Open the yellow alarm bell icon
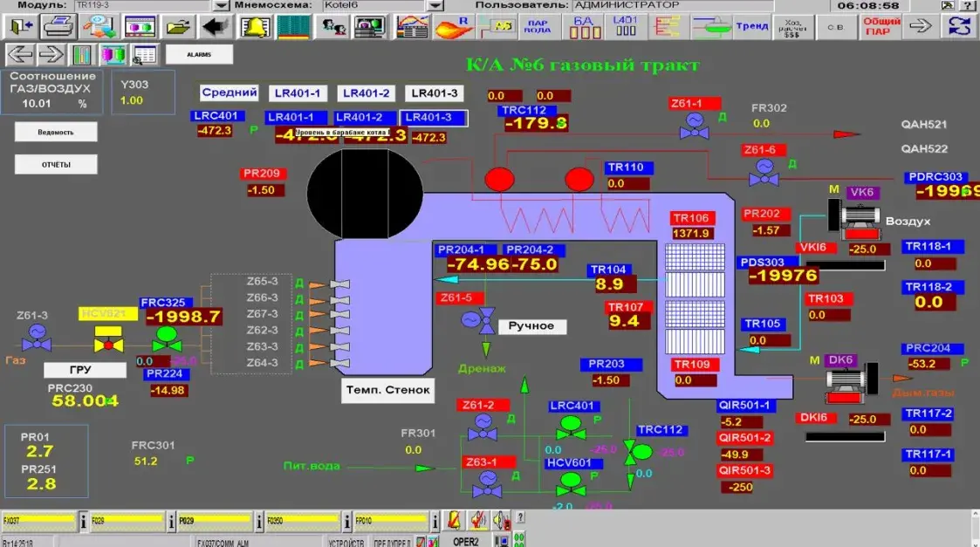 [x=256, y=26]
